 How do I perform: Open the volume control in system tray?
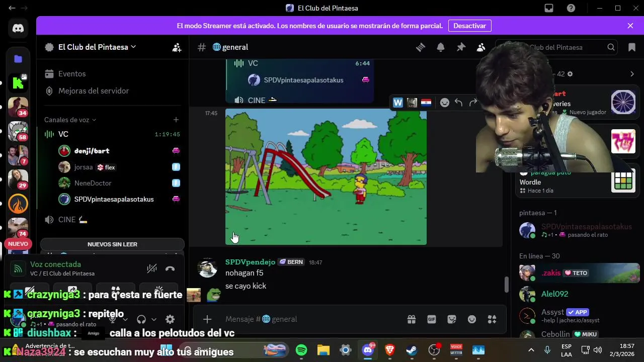coord(598,350)
